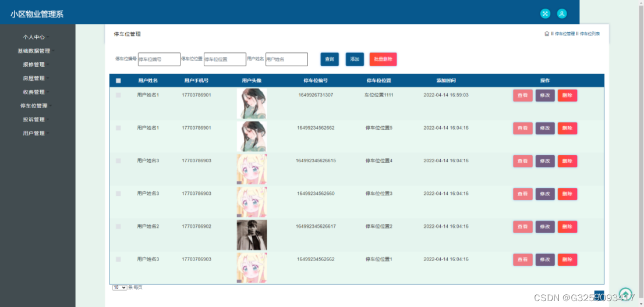The image size is (644, 307).
Task: Click 删除 for row 停车位位置3
Action: pyautogui.click(x=567, y=194)
